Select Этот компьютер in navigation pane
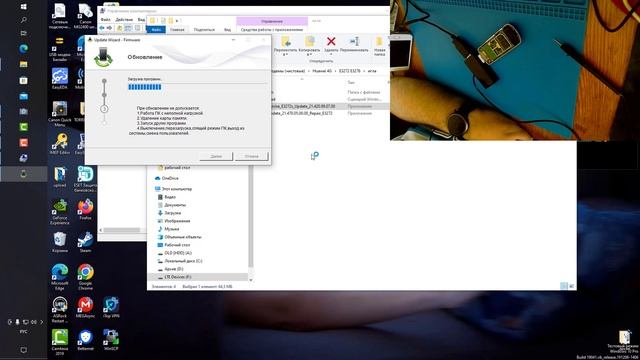 tap(173, 189)
